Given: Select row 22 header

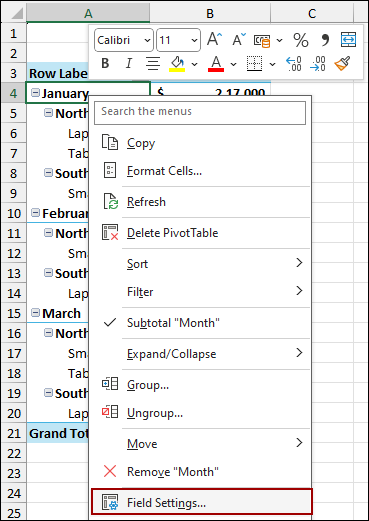Looking at the screenshot, I should point(14,453).
